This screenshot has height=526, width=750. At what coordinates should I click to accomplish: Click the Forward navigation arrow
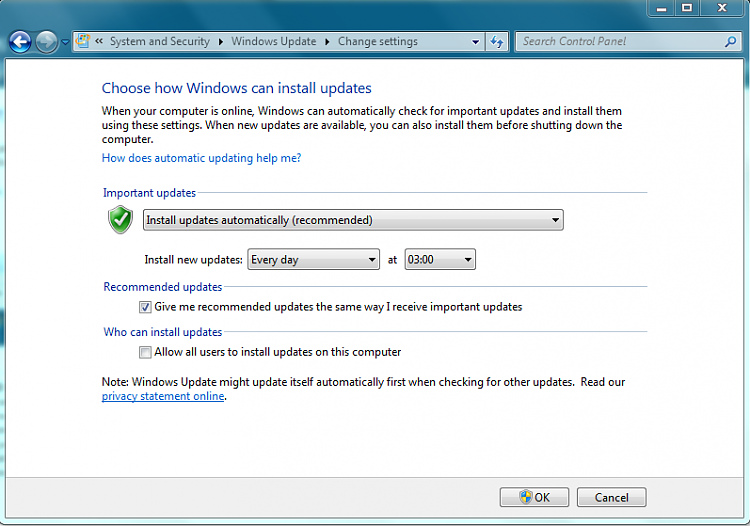pos(46,42)
